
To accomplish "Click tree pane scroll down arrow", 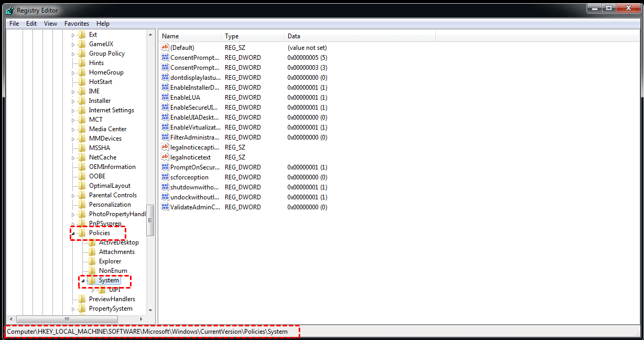I will [150, 310].
